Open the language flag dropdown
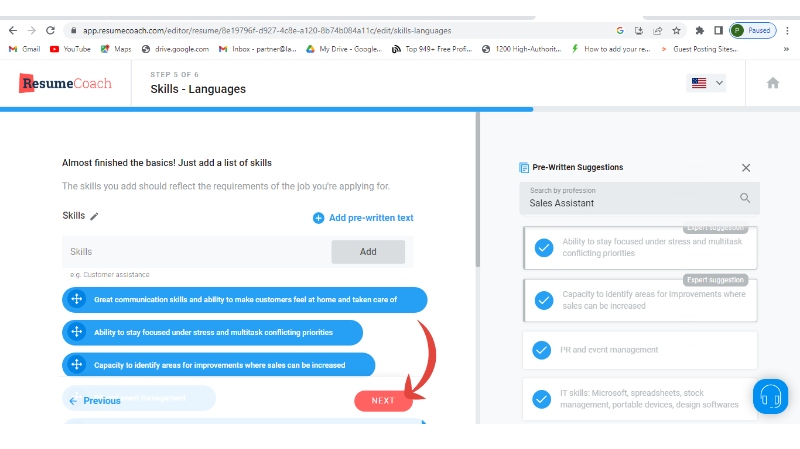The height and width of the screenshot is (449, 800). pyautogui.click(x=706, y=83)
